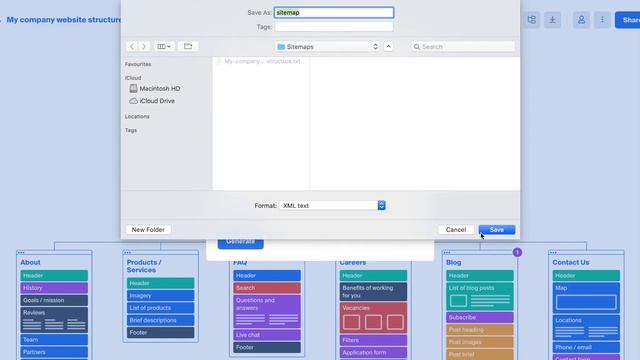Viewport: 640px width, 360px height.
Task: Select the Filters block in Careers
Action: click(373, 340)
